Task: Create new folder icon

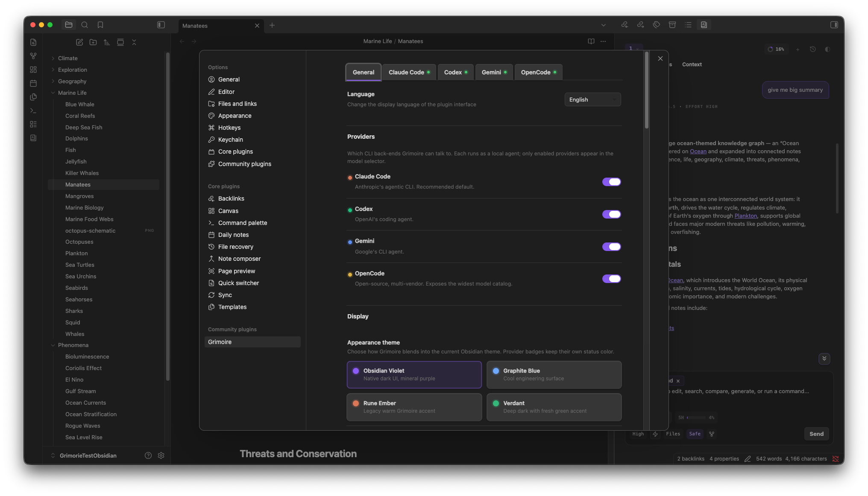Action: tap(93, 42)
